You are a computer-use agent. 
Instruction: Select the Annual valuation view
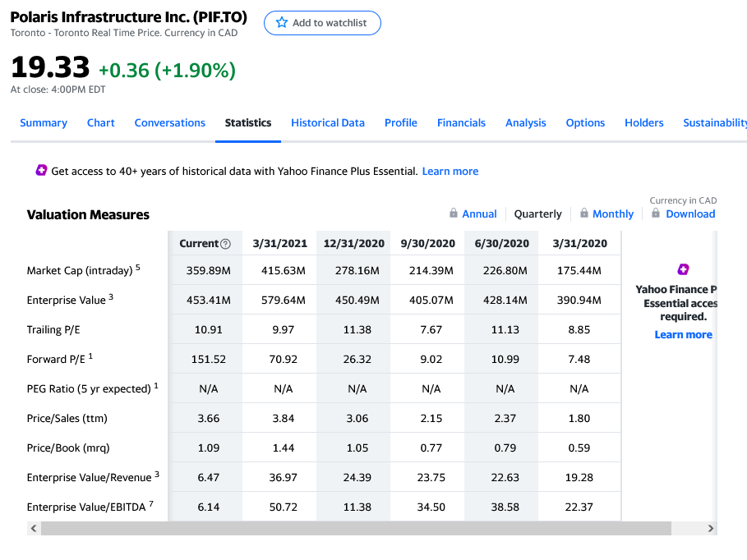pyautogui.click(x=479, y=213)
